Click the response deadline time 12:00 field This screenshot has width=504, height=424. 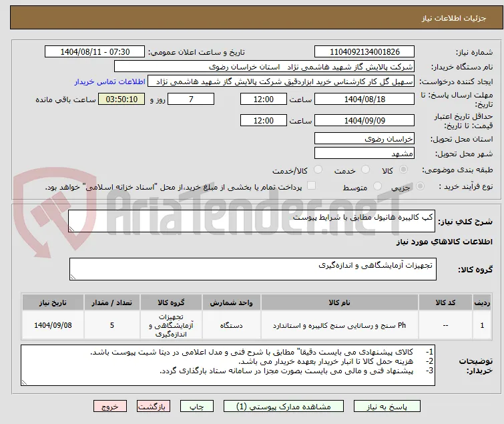264,99
